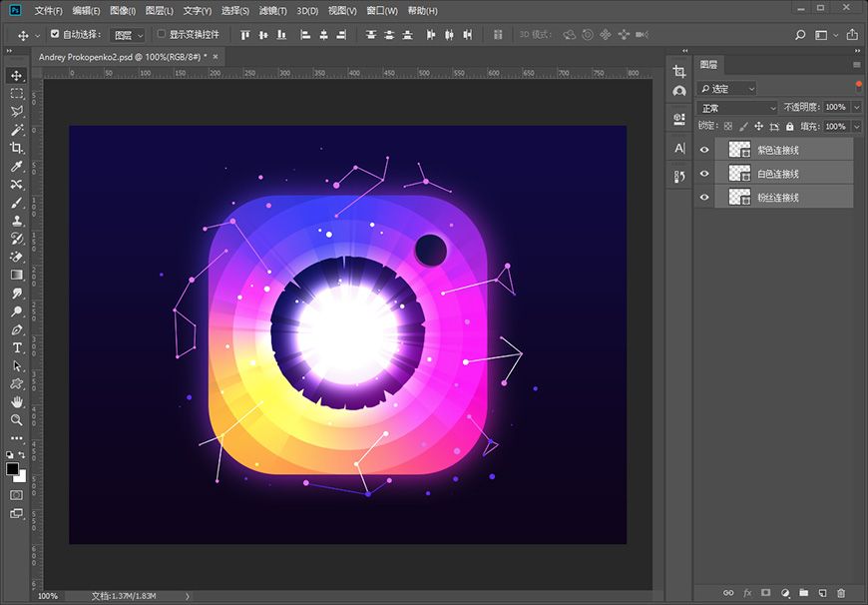Delete layer with trash icon
Screen dimensions: 868x605
click(841, 593)
